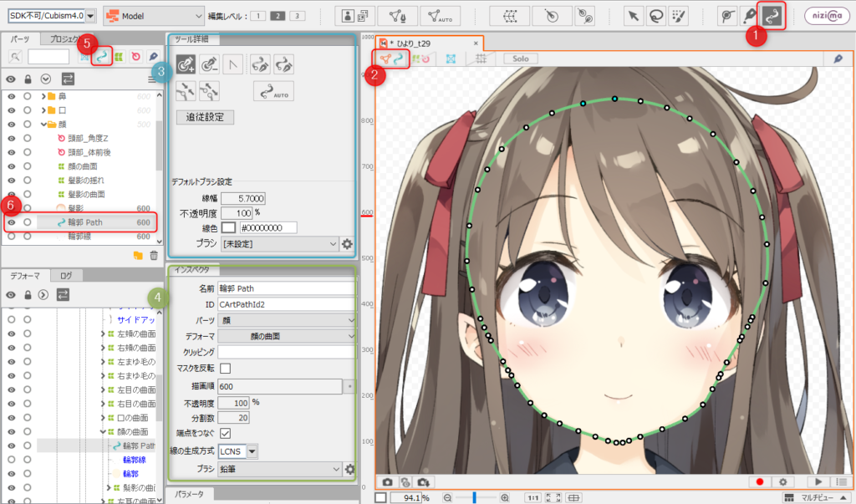856x504 pixels.
Task: Select the ArtPath tool in the top toolbar
Action: [x=772, y=16]
